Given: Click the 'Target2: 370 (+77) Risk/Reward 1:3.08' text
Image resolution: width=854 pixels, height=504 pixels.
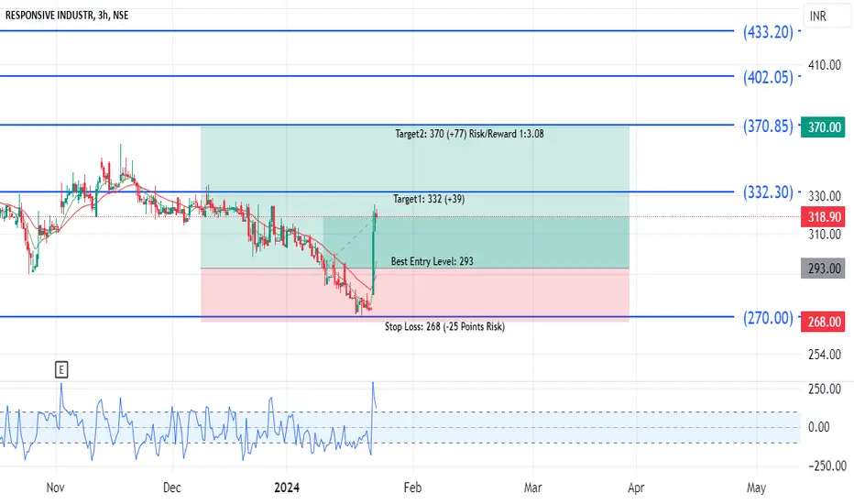Looking at the screenshot, I should (x=469, y=134).
